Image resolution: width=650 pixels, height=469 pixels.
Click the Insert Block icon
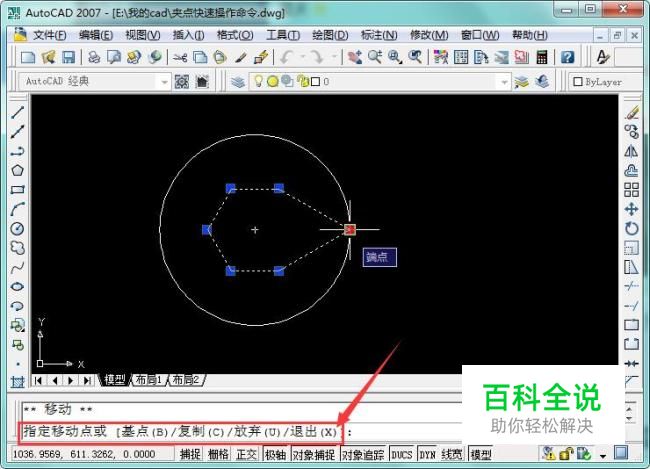coord(17,326)
